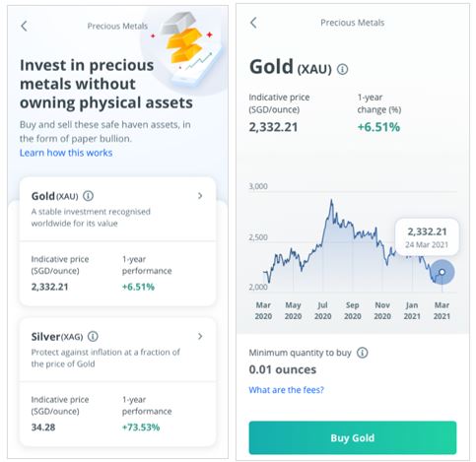Open info icon beside Silver (XAG) card
Screen dimensions: 476x462
[x=93, y=336]
